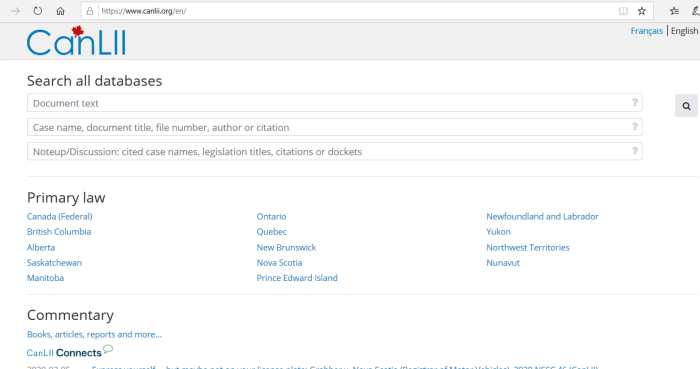
Task: Open Quebec primary law
Action: (x=271, y=232)
